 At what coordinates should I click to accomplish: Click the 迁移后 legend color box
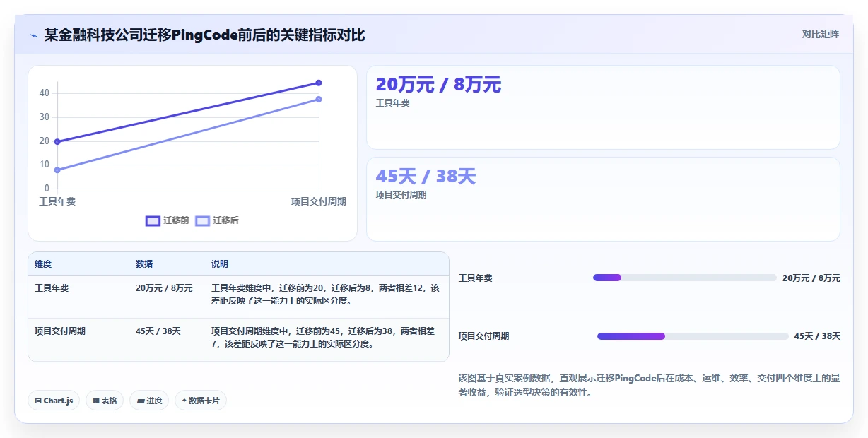tap(202, 220)
